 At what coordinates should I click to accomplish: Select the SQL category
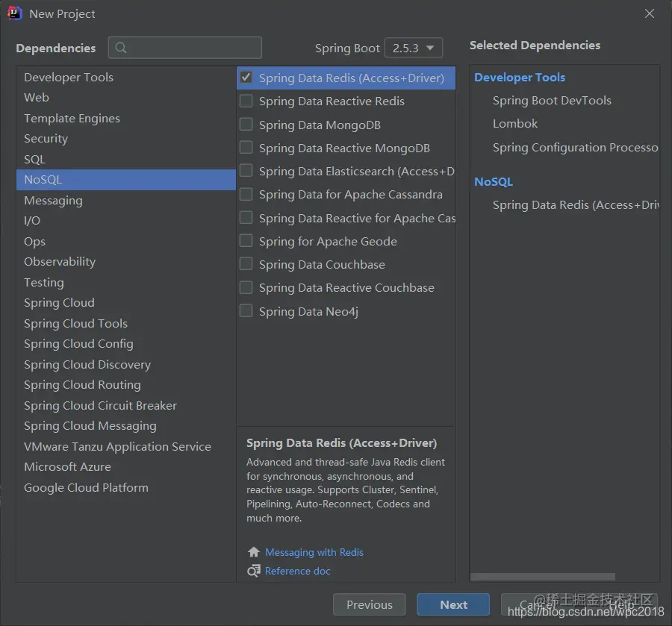[x=126, y=159]
